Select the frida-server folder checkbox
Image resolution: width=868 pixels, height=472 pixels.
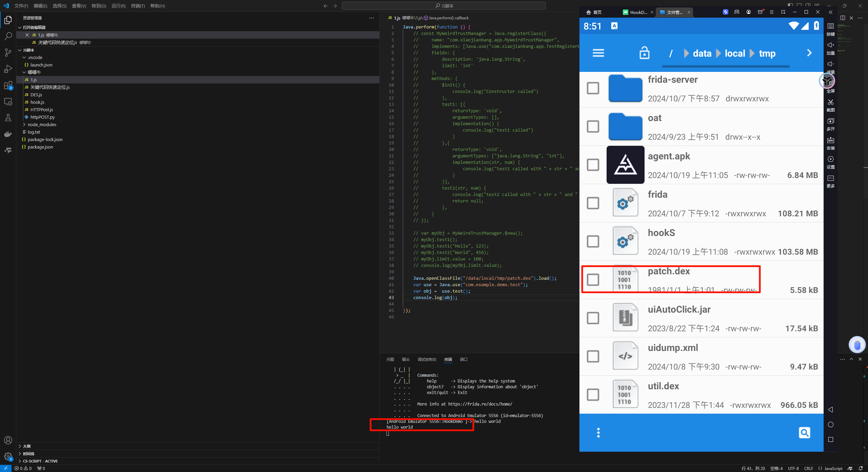593,88
